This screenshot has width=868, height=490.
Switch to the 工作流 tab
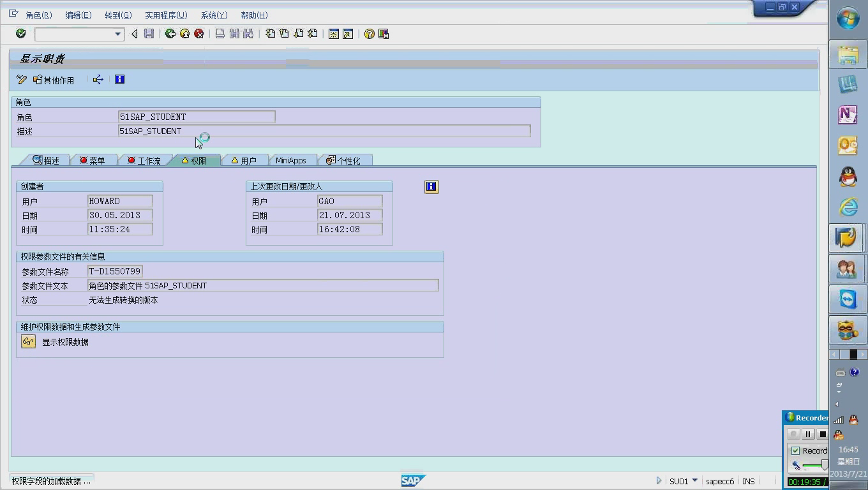(x=144, y=161)
